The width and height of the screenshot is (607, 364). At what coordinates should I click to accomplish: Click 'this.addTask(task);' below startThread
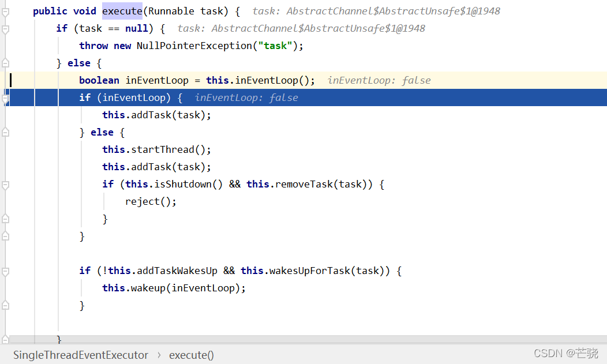[156, 167]
